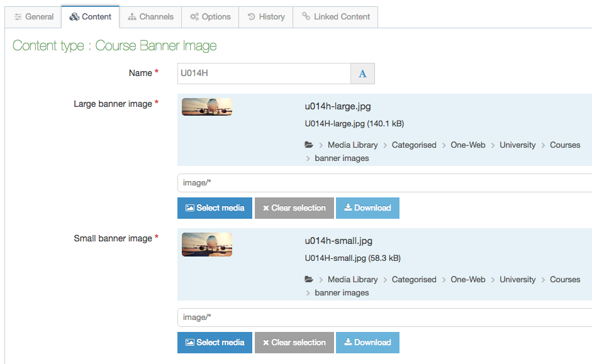The width and height of the screenshot is (592, 364).
Task: Click the folder icon in the small banner path
Action: pos(309,279)
